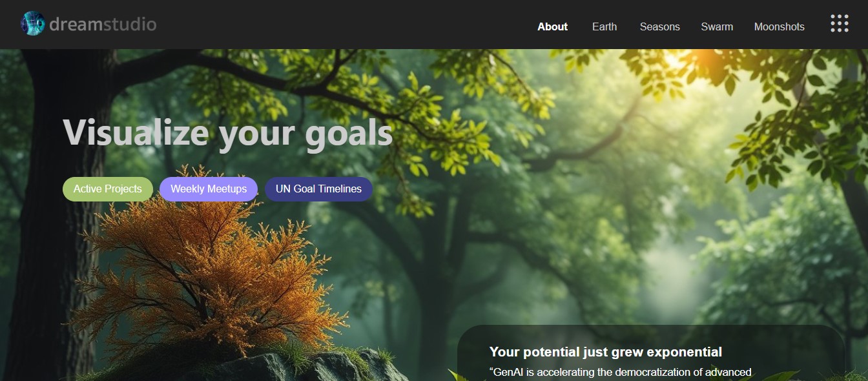Click the GenAI quote text
868x381 pixels.
tap(620, 373)
